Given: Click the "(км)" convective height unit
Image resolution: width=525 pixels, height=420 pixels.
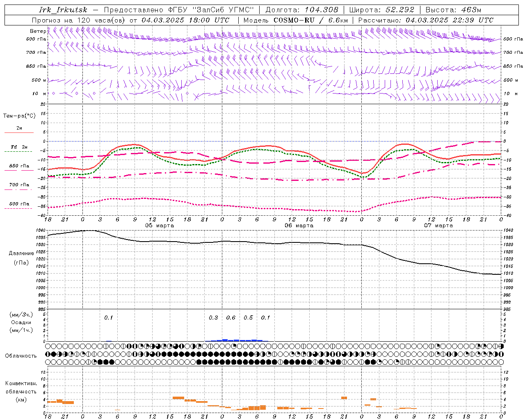Looking at the screenshot, I should pos(22,400).
